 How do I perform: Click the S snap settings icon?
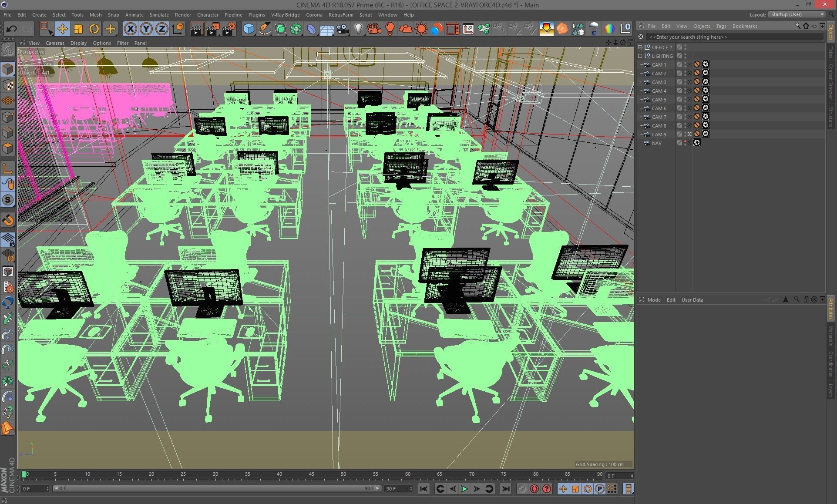tap(8, 200)
